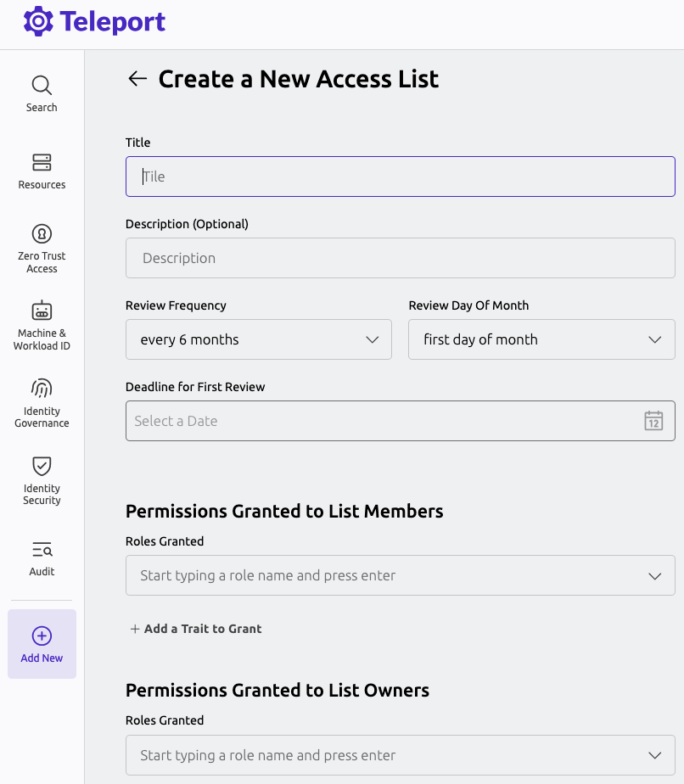Expand the Roles Granted dropdown for list members

click(x=400, y=575)
